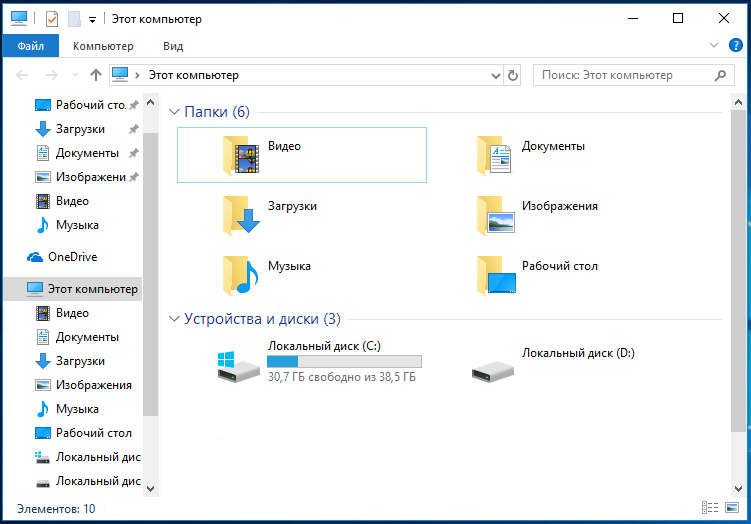
Task: Open Видео under Этот компьютер in tree
Action: pyautogui.click(x=62, y=313)
